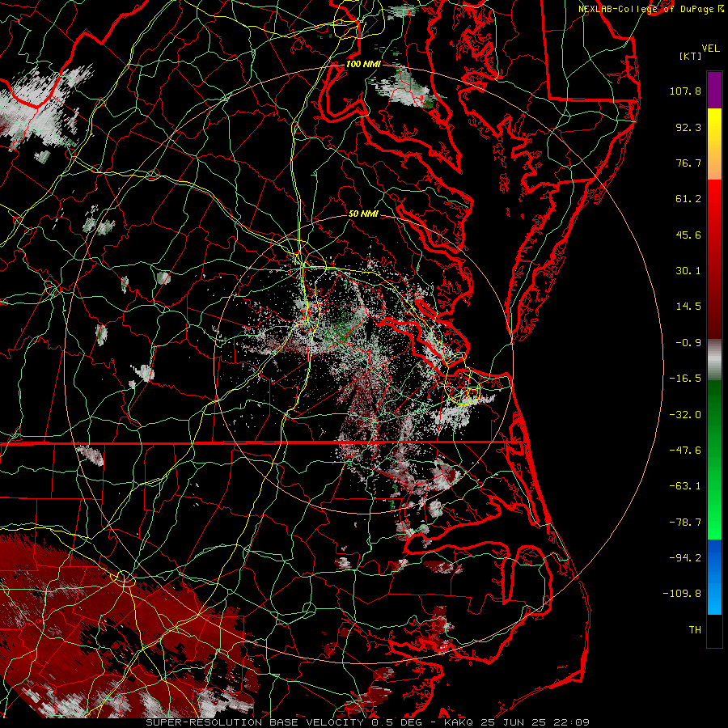The height and width of the screenshot is (728, 728).
Task: Click the 30.1 velocity scale value
Action: coord(688,271)
